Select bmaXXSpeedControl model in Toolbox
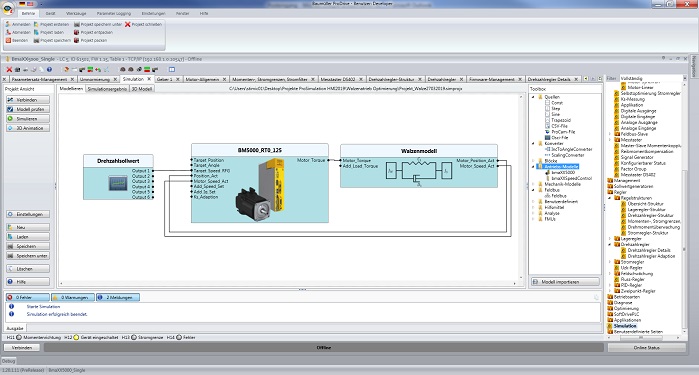The width and height of the screenshot is (699, 375). click(569, 178)
